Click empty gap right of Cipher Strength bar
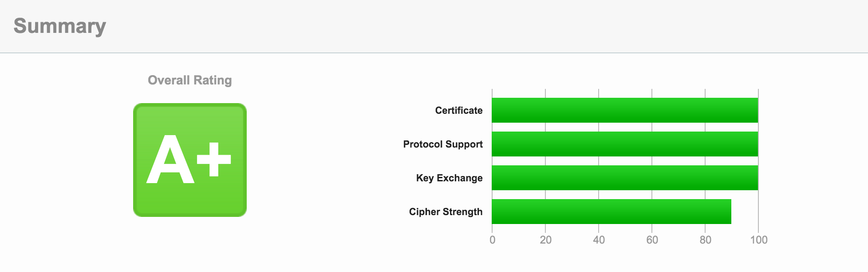Screen dimensions: 868x272 pyautogui.click(x=745, y=212)
